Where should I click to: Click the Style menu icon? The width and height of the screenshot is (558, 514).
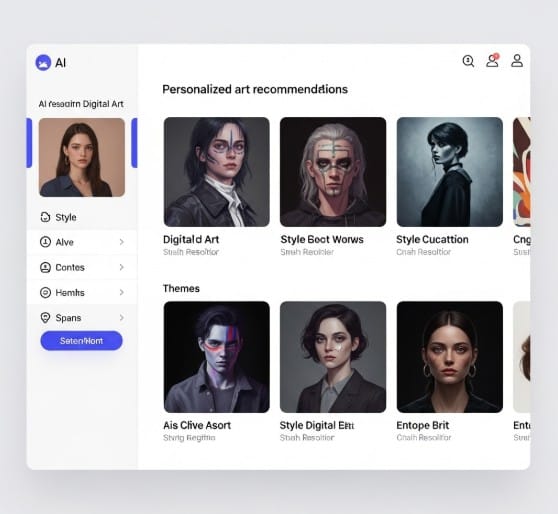[45, 217]
